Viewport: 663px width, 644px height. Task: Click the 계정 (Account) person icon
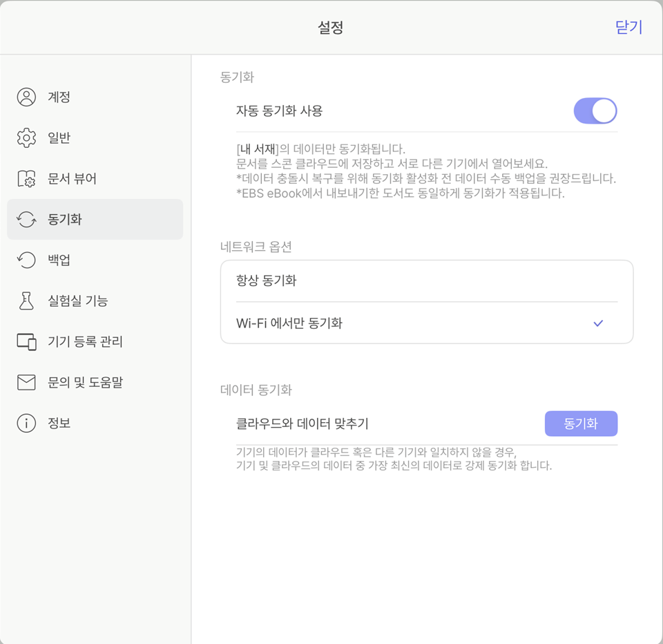(x=26, y=97)
